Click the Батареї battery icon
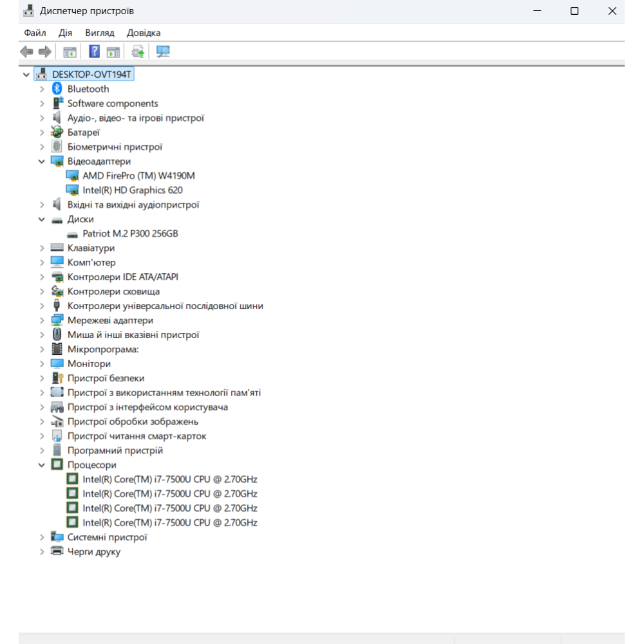The image size is (644, 644). 57,133
